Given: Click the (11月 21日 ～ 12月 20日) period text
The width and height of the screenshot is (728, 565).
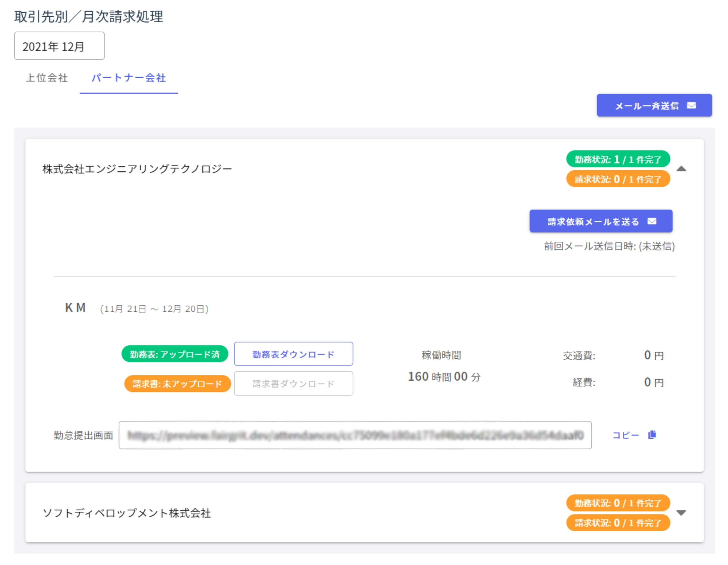Looking at the screenshot, I should click(154, 309).
